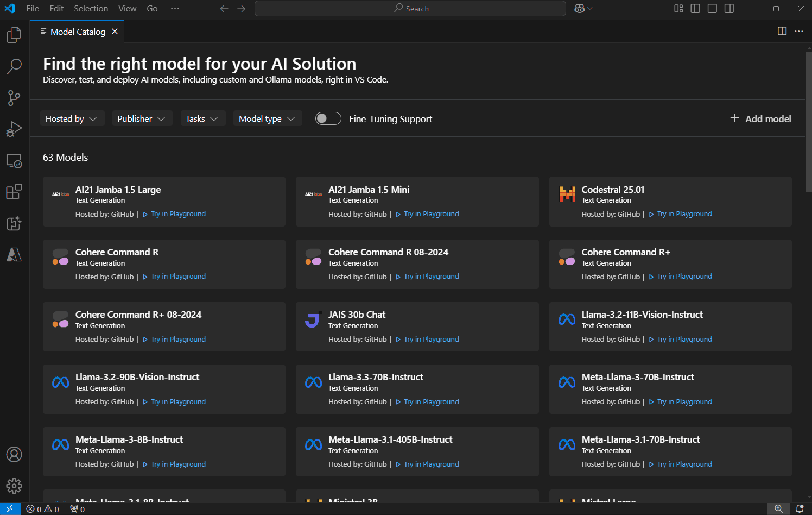The width and height of the screenshot is (812, 515).
Task: Click the title bar Search field
Action: (x=410, y=9)
